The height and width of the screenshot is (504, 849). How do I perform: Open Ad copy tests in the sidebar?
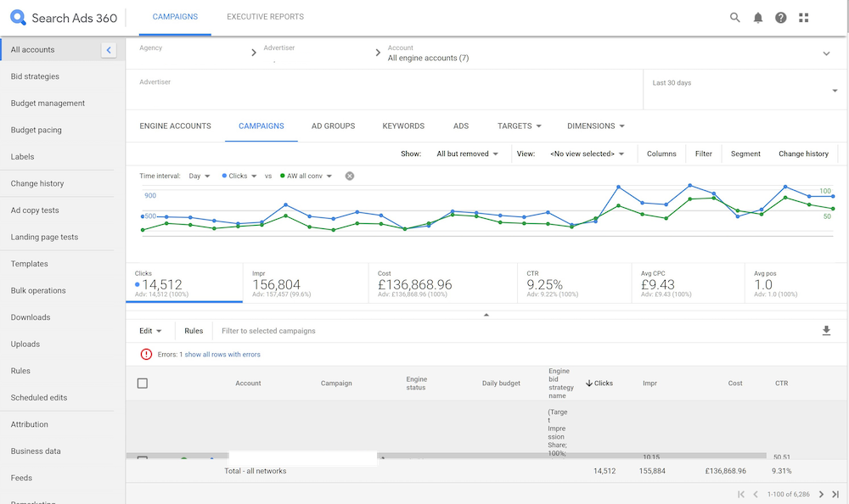click(35, 210)
